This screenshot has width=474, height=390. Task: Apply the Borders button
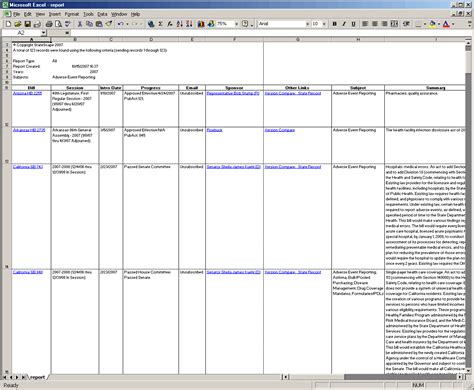(x=419, y=24)
